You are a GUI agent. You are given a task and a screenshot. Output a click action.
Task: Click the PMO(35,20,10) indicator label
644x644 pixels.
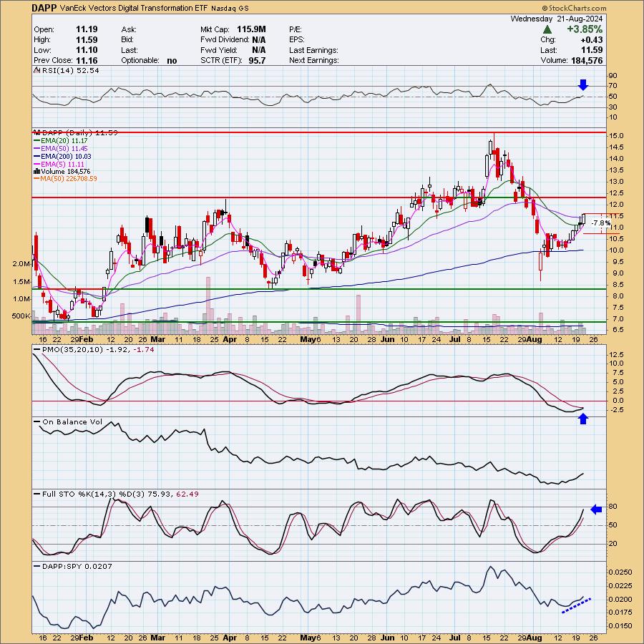click(73, 349)
